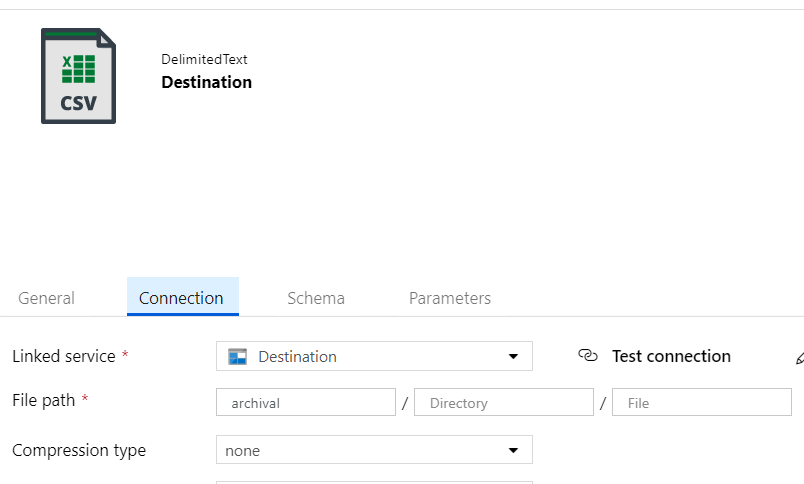Click the CSV dataset file icon
Screen dimensions: 804x484
[78, 76]
